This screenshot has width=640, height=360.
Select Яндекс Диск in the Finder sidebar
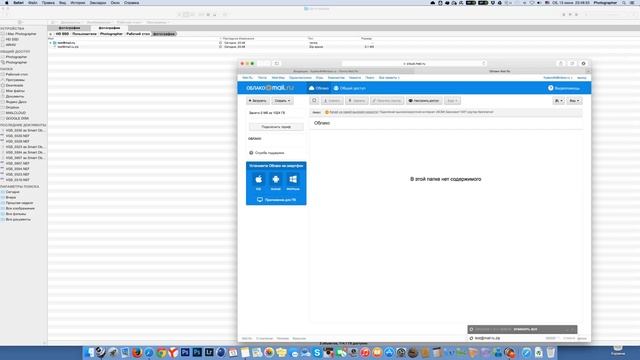pyautogui.click(x=16, y=102)
